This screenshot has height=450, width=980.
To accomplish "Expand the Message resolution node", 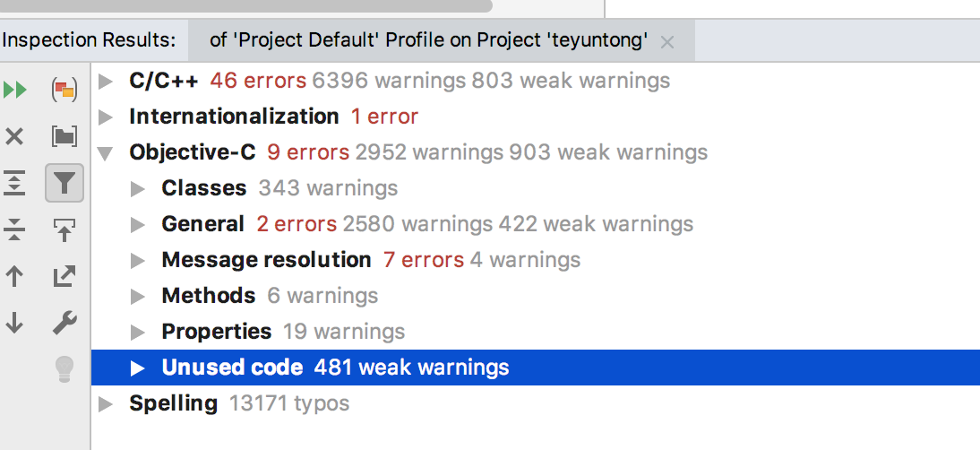I will 138,261.
